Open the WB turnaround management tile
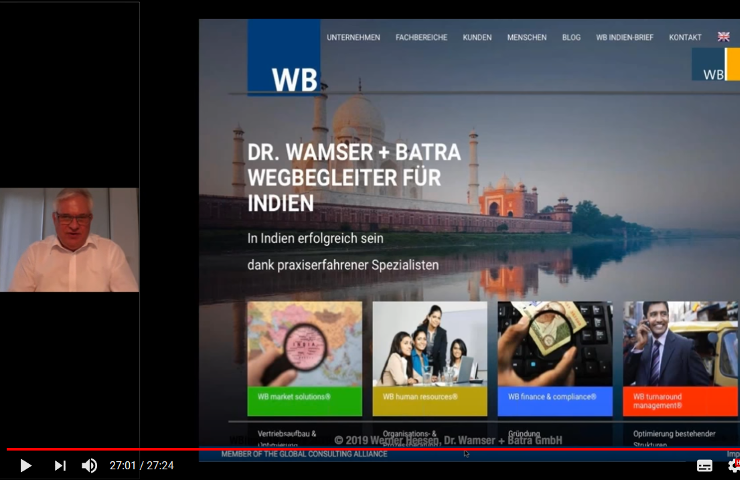 (x=680, y=358)
